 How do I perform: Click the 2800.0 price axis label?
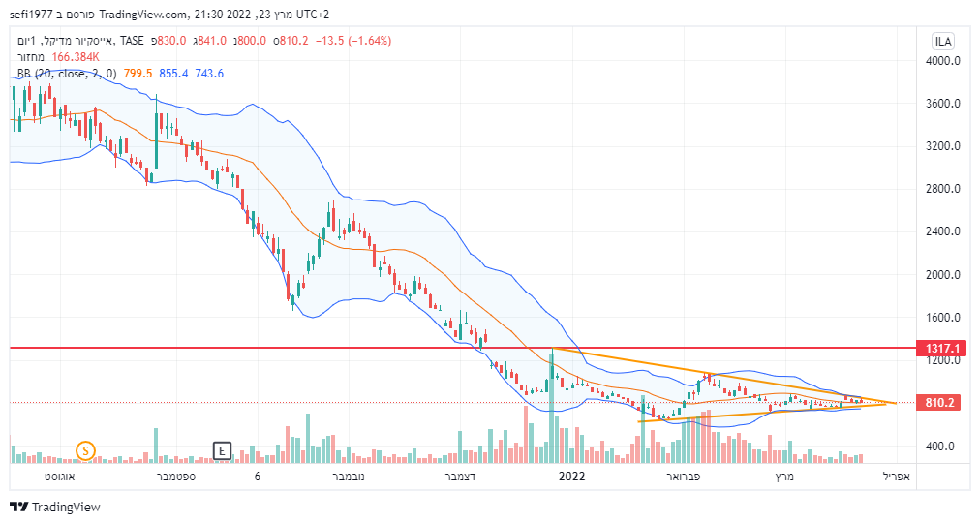click(x=942, y=188)
